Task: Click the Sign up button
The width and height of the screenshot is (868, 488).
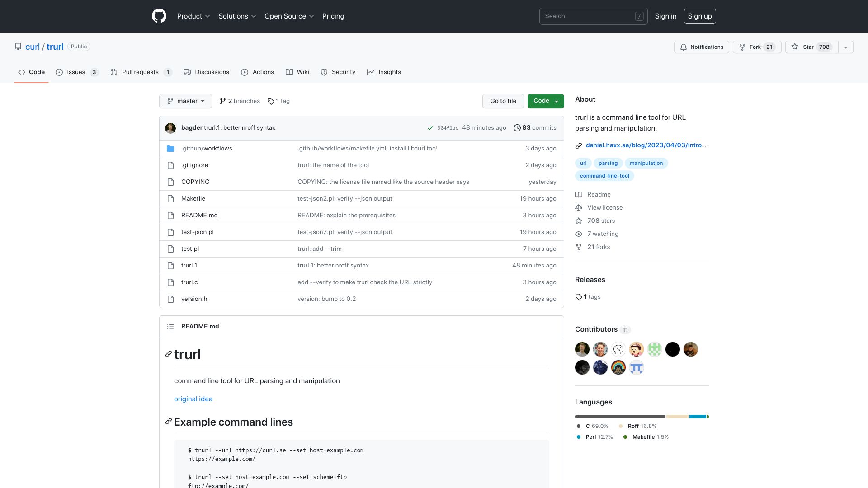Action: (x=700, y=16)
